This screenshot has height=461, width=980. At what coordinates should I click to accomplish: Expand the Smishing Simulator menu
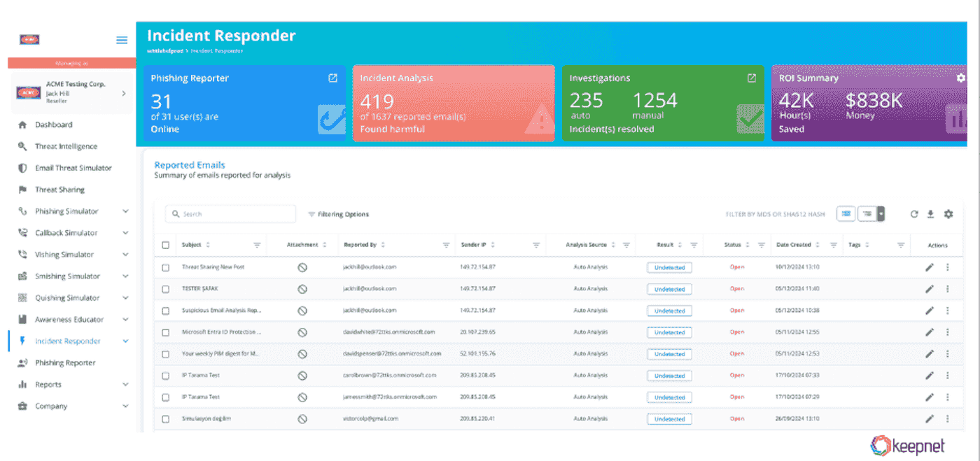[x=125, y=276]
